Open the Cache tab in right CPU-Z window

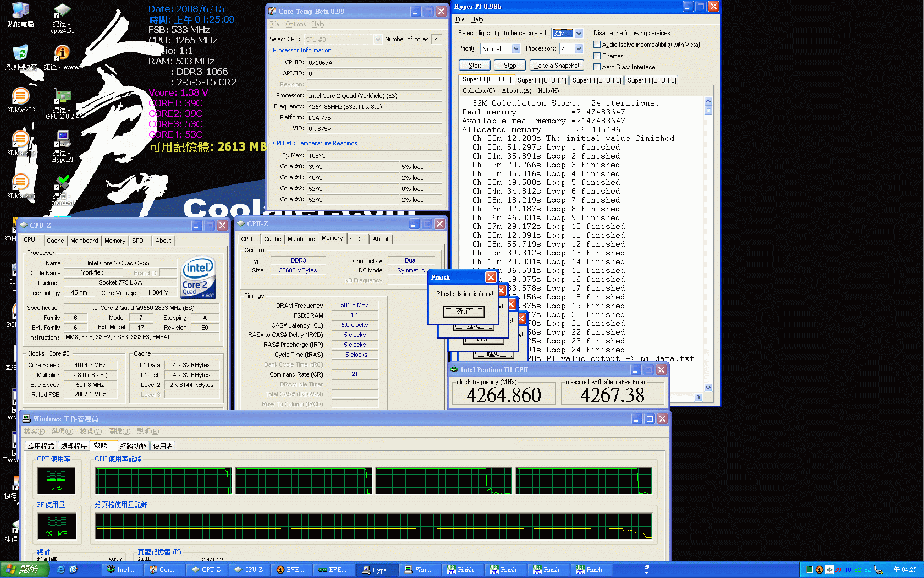[272, 239]
